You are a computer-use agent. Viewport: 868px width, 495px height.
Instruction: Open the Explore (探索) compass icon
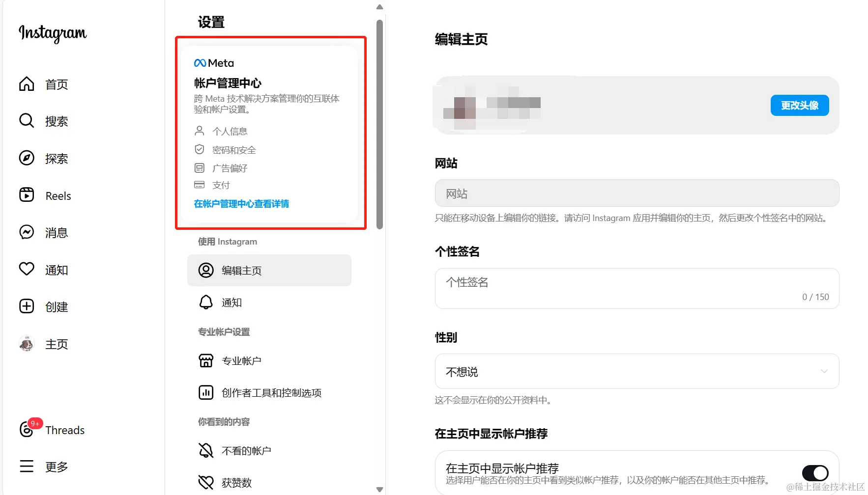coord(27,158)
